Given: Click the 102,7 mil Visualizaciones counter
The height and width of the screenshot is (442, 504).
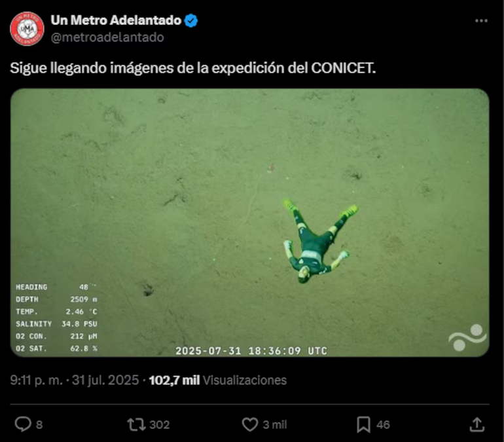Looking at the screenshot, I should click(217, 380).
